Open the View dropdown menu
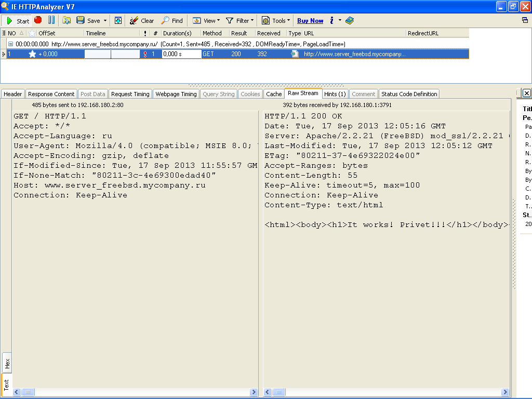Image resolution: width=532 pixels, height=399 pixels. (x=206, y=21)
